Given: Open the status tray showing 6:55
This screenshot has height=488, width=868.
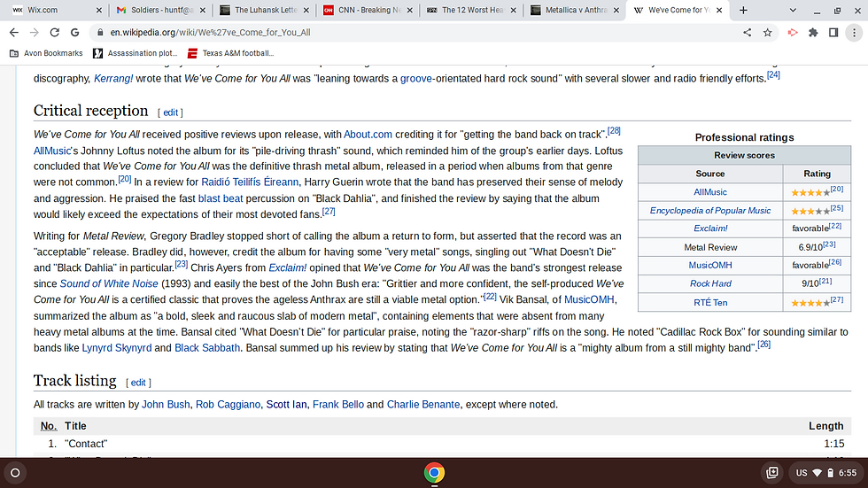Looking at the screenshot, I should pyautogui.click(x=825, y=473).
